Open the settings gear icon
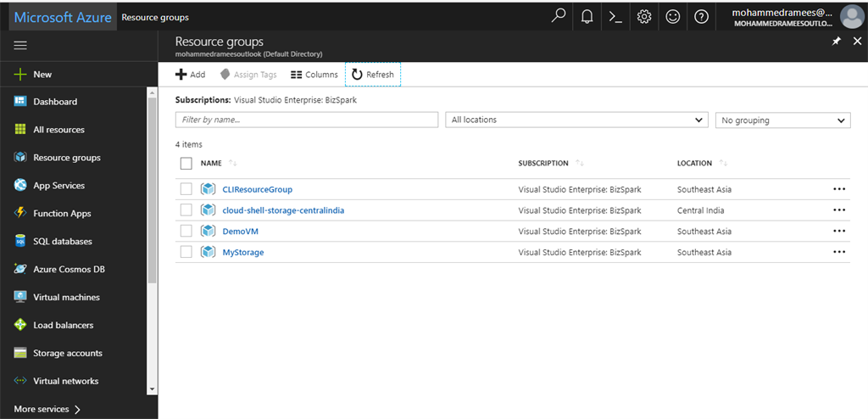The image size is (868, 419). tap(644, 17)
